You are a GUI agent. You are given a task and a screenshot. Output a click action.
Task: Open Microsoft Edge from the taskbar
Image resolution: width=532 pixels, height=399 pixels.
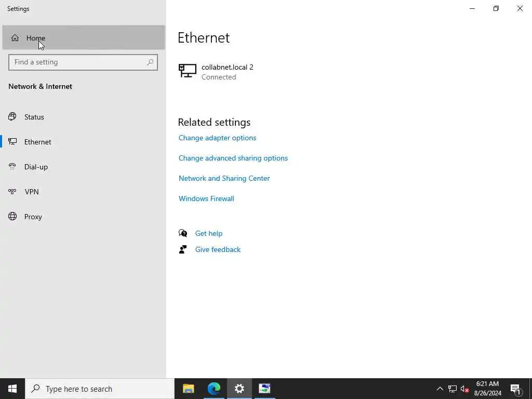coord(214,389)
